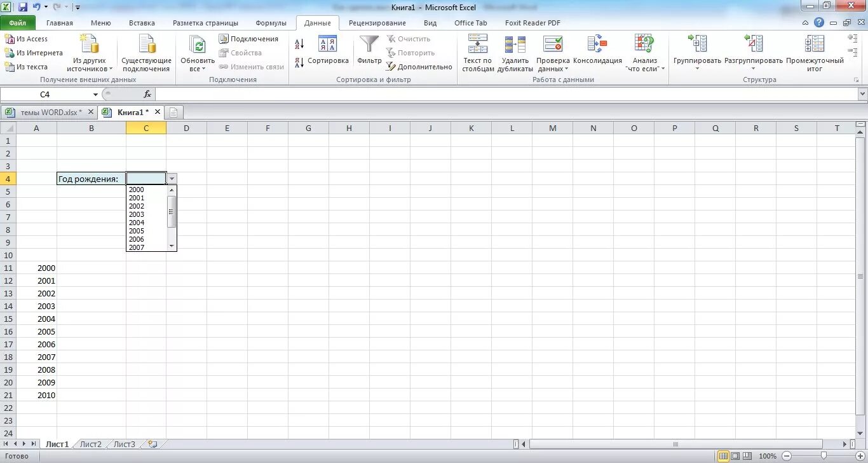Switch to the Главная ribbon tab
This screenshot has height=463, width=868.
click(x=60, y=23)
